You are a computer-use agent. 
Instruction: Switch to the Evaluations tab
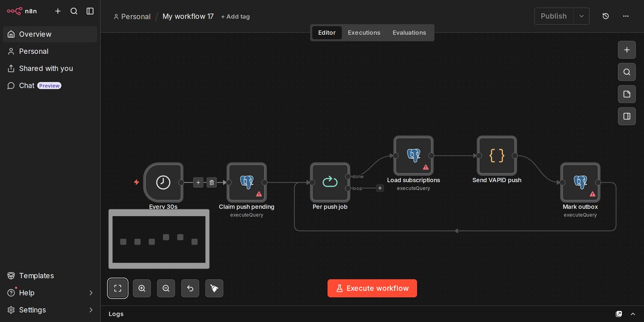[x=410, y=33]
